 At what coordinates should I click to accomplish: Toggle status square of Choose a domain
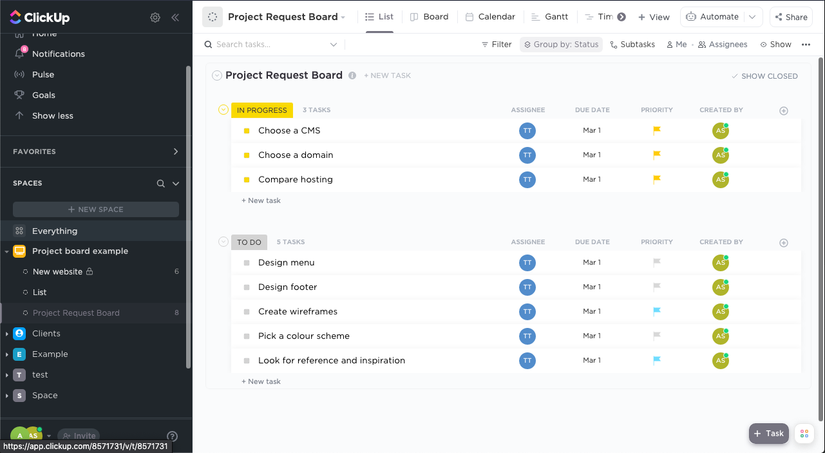(246, 155)
